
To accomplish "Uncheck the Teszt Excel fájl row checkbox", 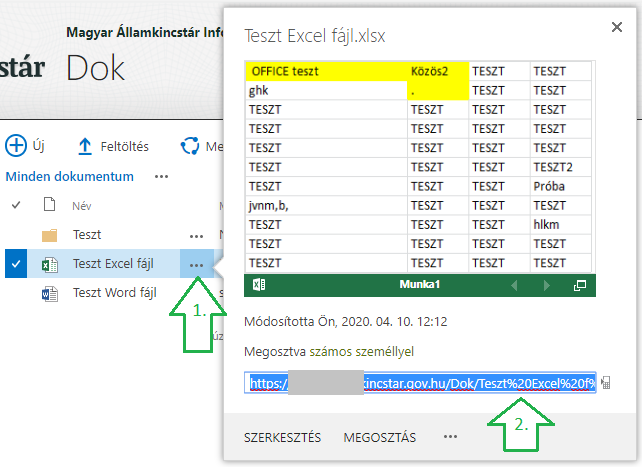I will point(16,264).
